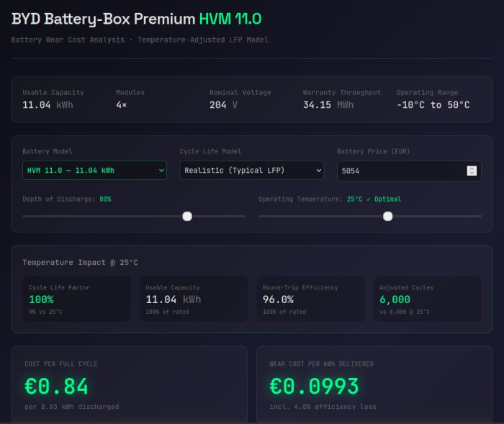Viewport: 504px width, 424px height.
Task: Open the Battery Model dropdown
Action: coord(94,171)
